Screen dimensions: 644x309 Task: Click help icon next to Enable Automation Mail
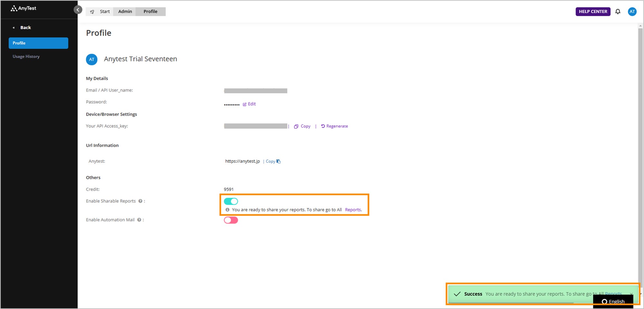point(139,220)
